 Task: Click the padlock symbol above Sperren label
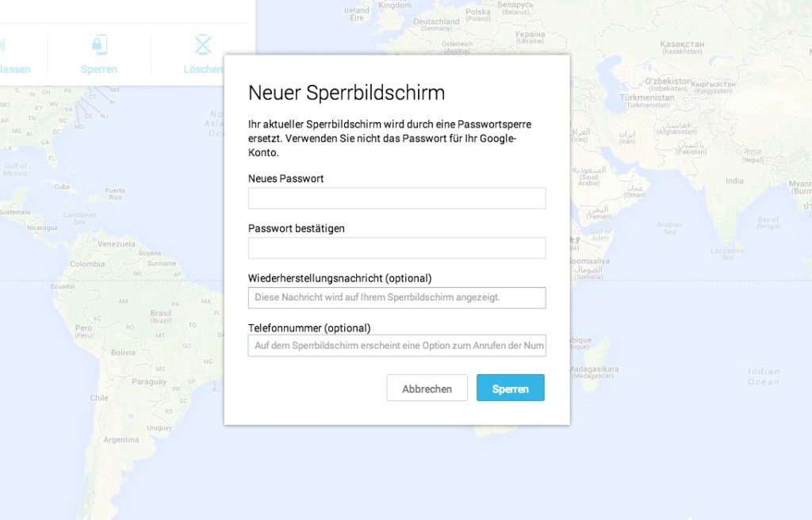[98, 45]
